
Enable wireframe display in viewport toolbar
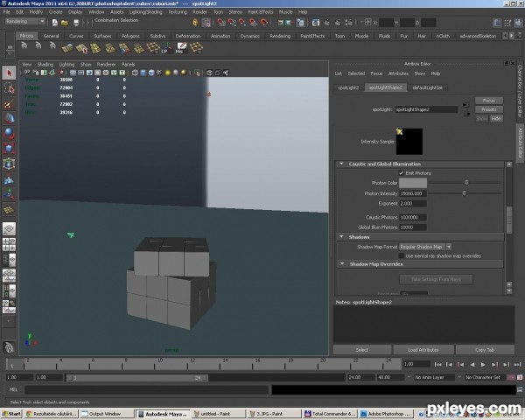(x=135, y=73)
